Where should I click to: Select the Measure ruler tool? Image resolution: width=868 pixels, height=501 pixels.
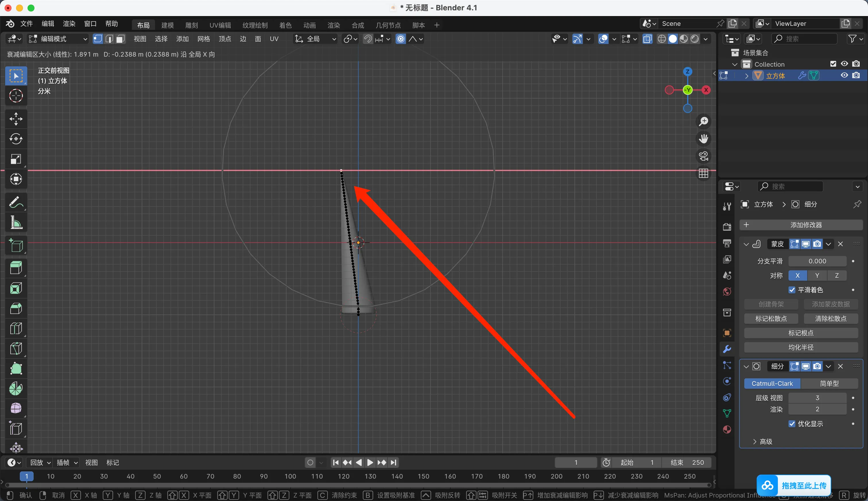pyautogui.click(x=16, y=223)
